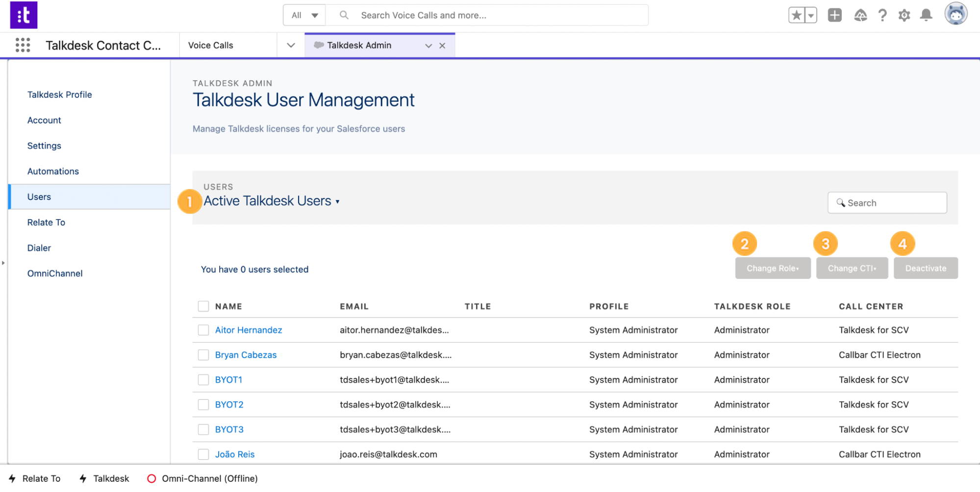Select the Aitor Hernandez checkbox

203,330
